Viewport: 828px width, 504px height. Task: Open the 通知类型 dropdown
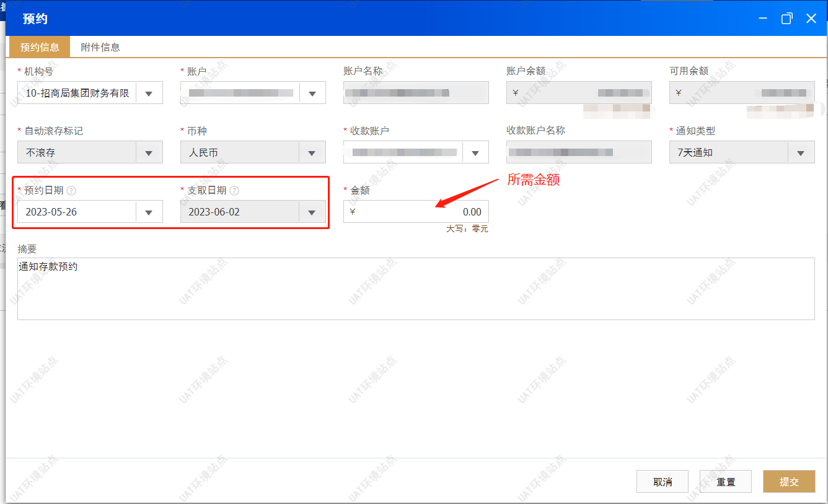point(801,152)
